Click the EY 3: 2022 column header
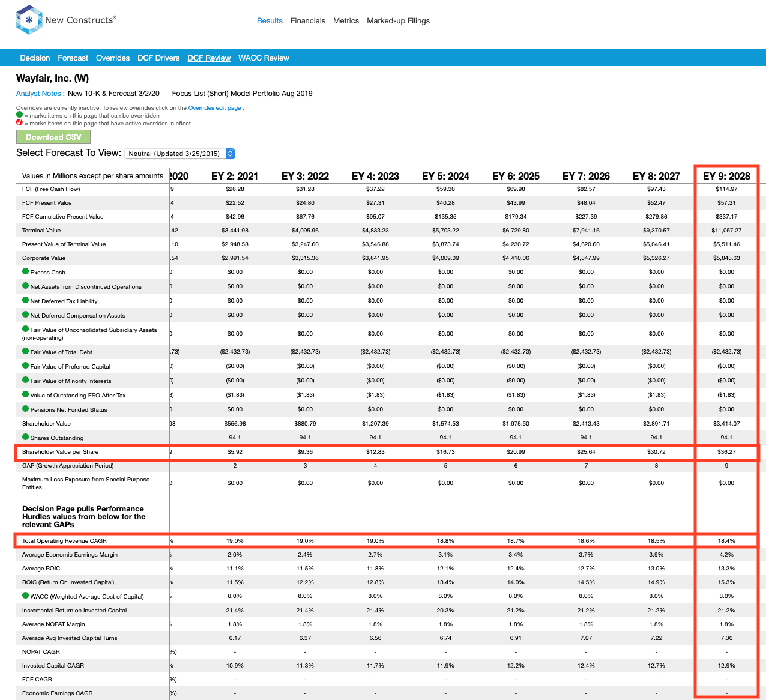Viewport: 766px width, 700px height. (x=305, y=176)
